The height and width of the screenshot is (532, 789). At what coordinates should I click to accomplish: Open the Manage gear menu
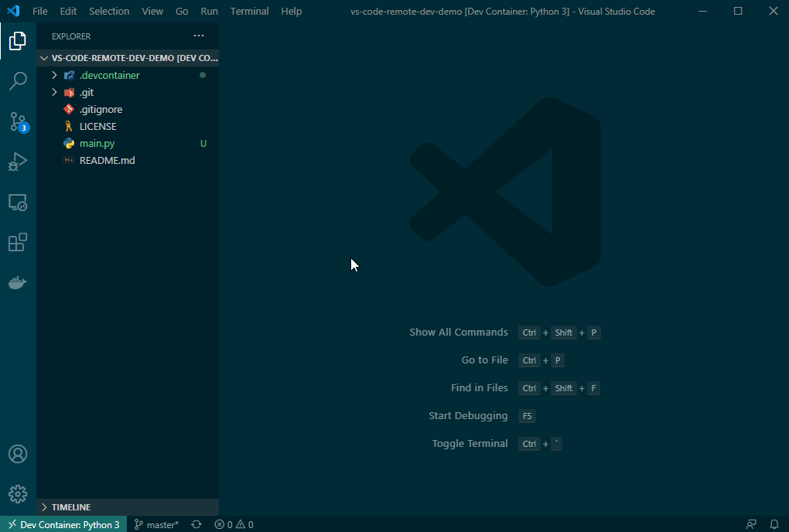click(x=18, y=493)
